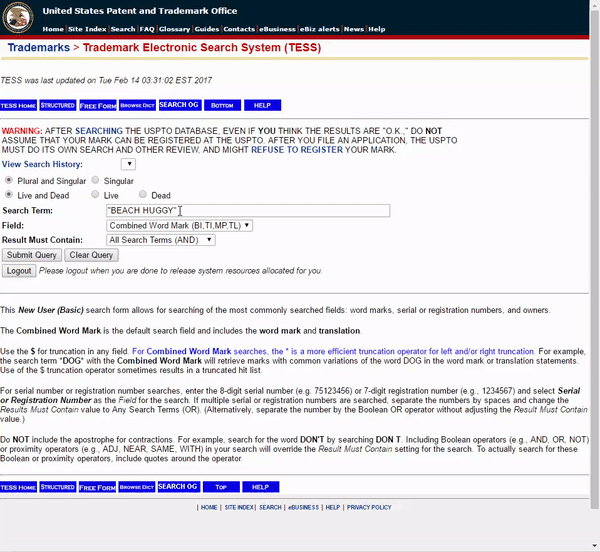600x552 pixels.
Task: Select the Plural and Singular radio button
Action: click(x=8, y=180)
